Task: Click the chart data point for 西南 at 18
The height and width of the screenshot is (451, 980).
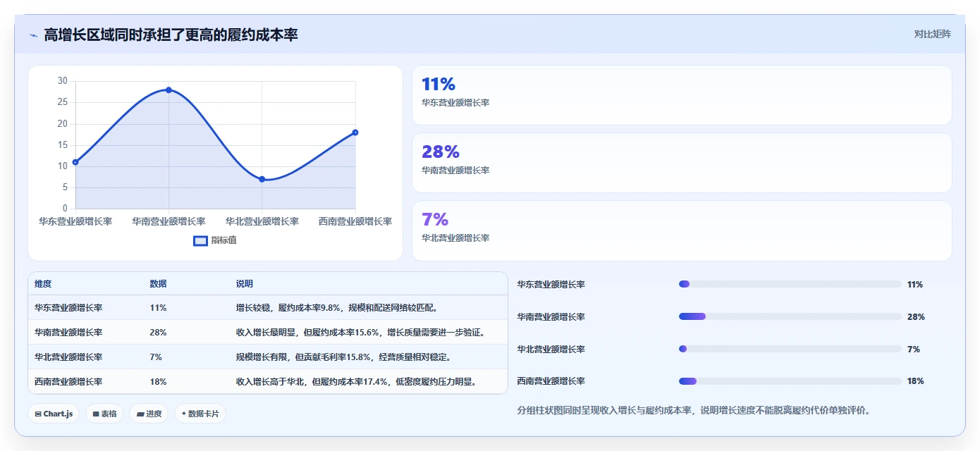Action: (x=355, y=132)
